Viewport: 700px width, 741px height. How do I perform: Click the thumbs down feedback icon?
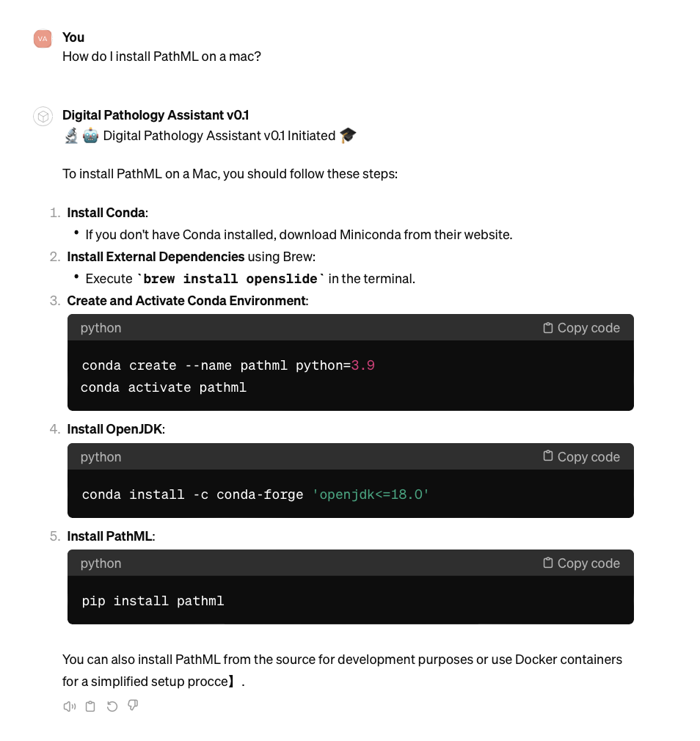pyautogui.click(x=133, y=706)
